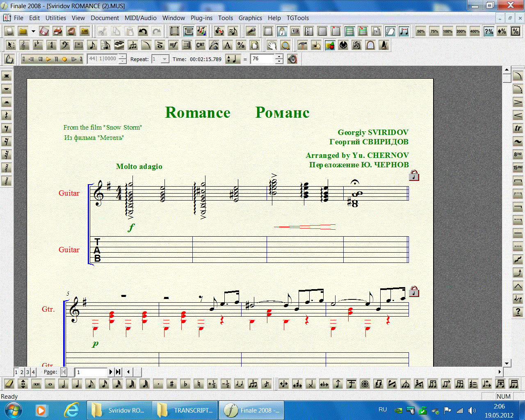Select the sharp accidental in simple entry palette
Screen dimensions: 525x420
[172, 384]
